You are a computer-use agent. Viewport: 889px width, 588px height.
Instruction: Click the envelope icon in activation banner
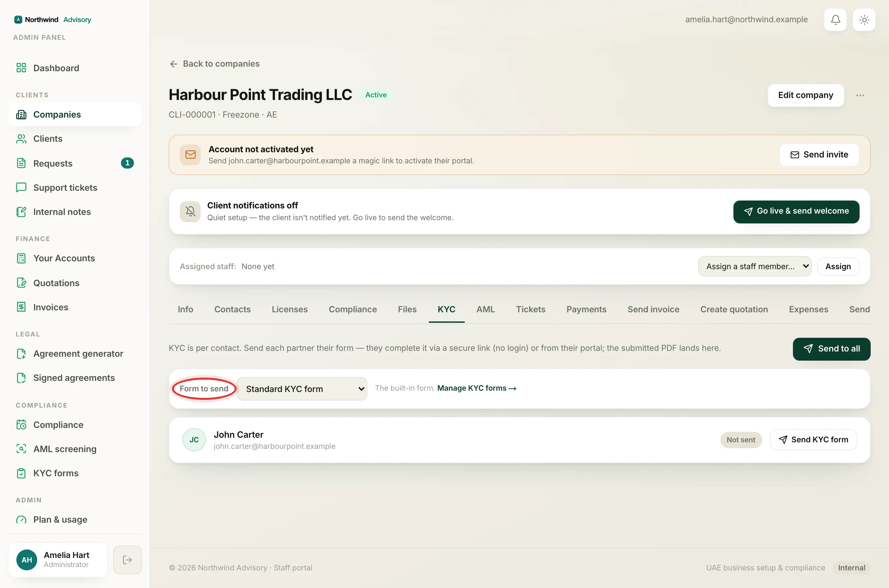pyautogui.click(x=190, y=155)
